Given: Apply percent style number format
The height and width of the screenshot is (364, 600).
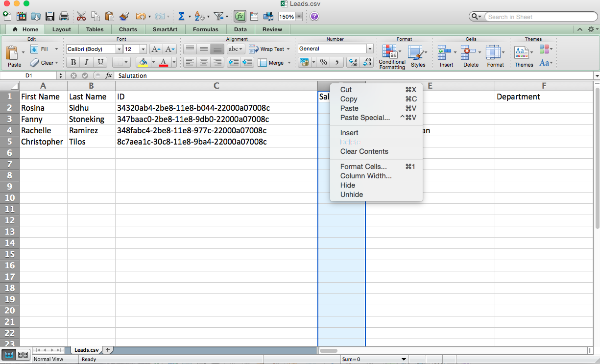Looking at the screenshot, I should click(324, 62).
